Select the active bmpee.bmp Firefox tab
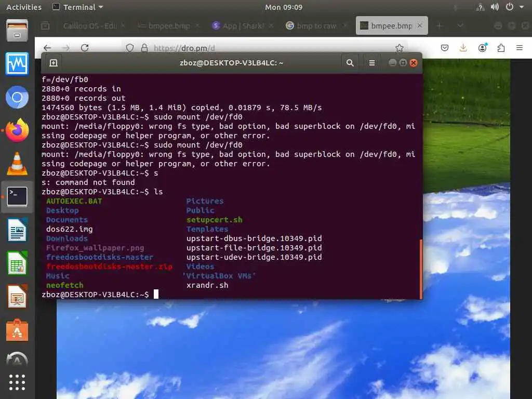The image size is (532, 399). tap(392, 26)
